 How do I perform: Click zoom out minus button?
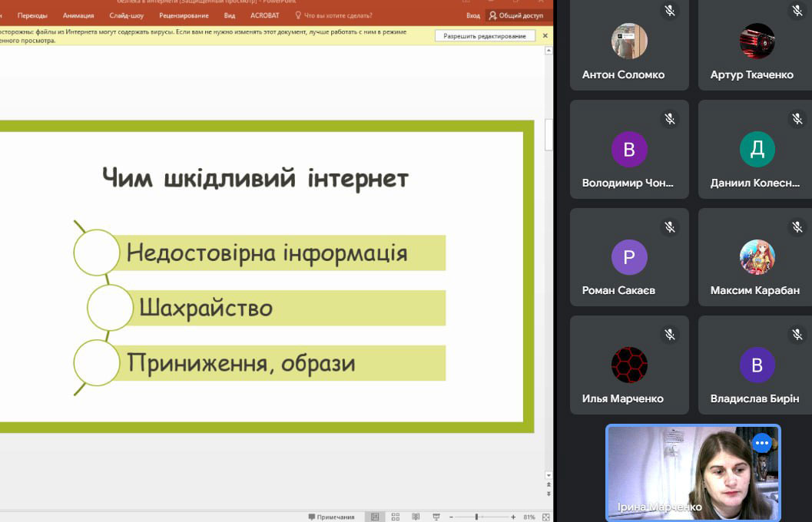pyautogui.click(x=451, y=517)
